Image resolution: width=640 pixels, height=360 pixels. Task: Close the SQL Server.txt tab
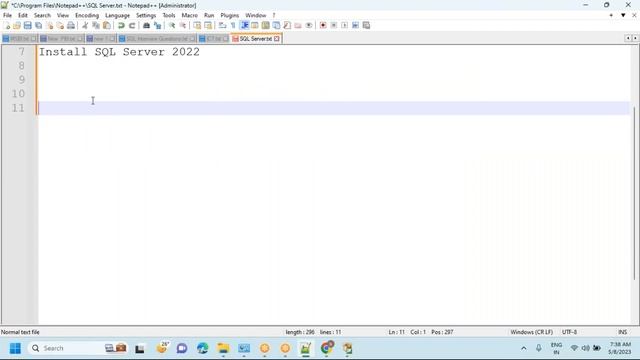pos(277,39)
